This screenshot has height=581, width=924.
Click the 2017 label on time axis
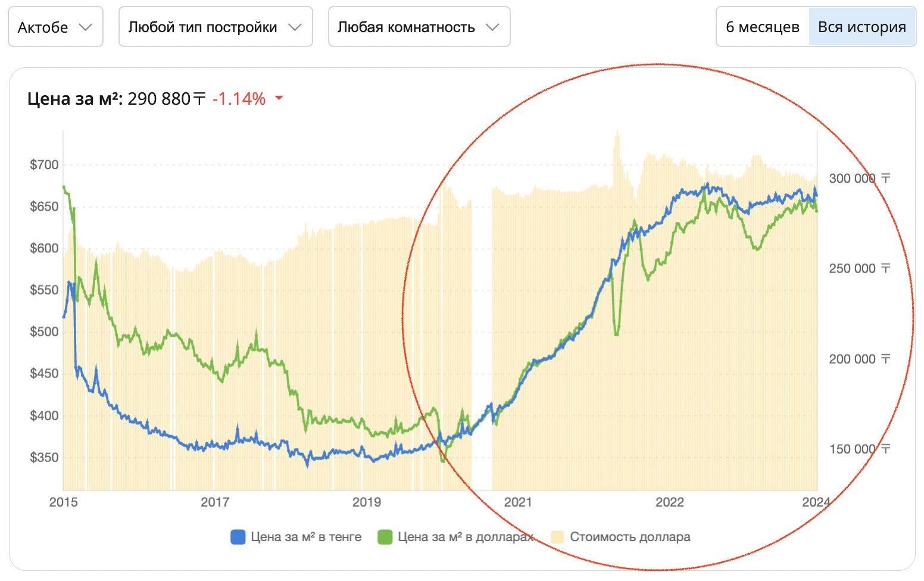[x=215, y=502]
